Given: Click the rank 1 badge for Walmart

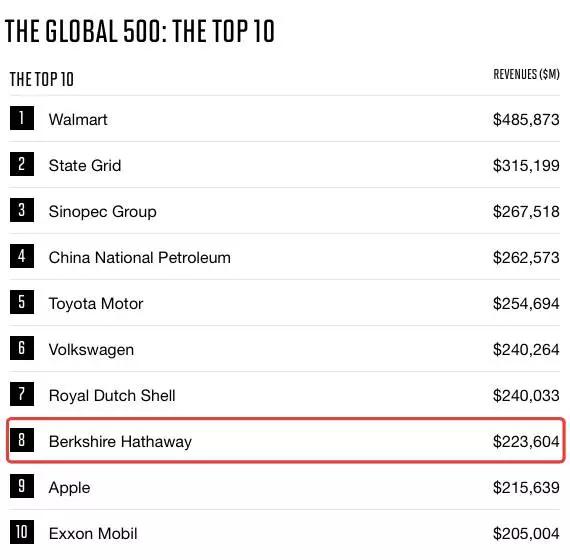Looking at the screenshot, I should (x=22, y=118).
